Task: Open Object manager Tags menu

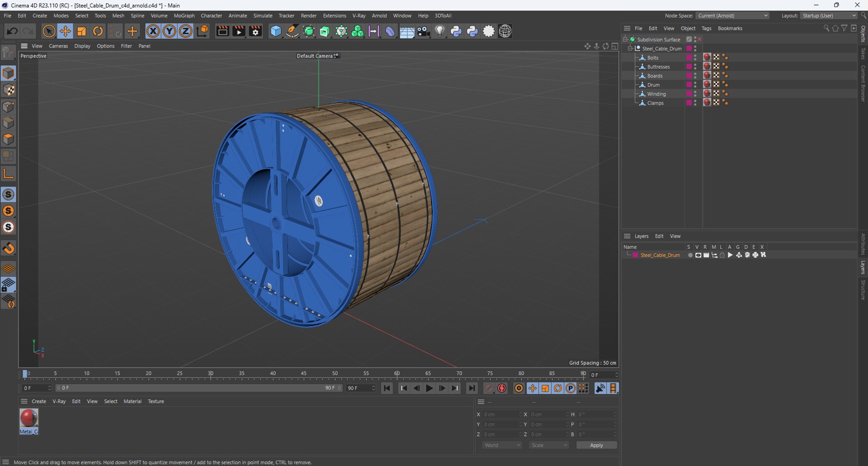Action: tap(706, 29)
